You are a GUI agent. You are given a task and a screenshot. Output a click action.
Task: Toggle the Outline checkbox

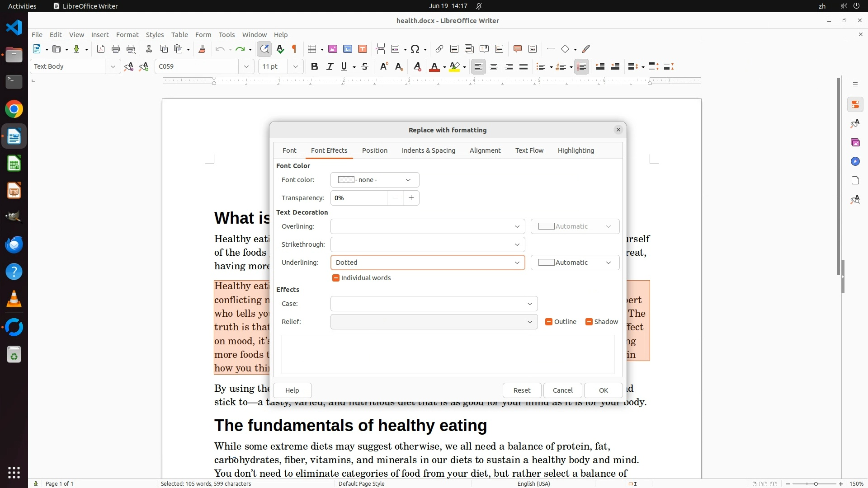[549, 322]
